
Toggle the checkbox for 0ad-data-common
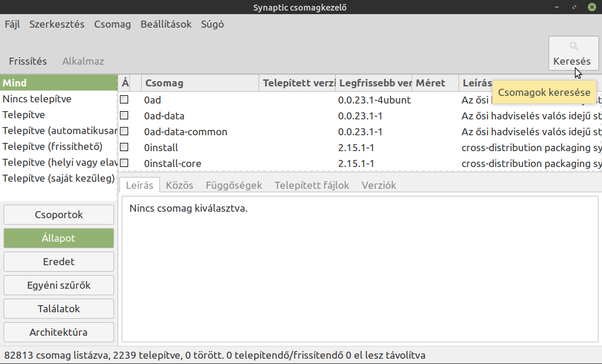tap(124, 131)
